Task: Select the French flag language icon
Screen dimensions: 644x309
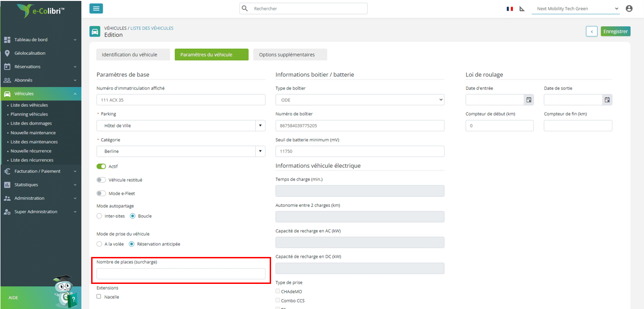Action: 510,8
